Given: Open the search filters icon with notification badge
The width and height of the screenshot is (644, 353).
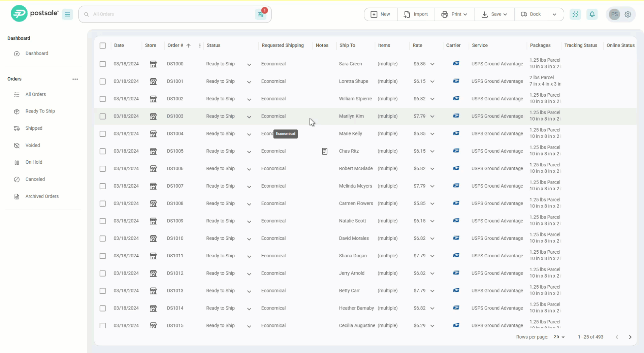Looking at the screenshot, I should click(x=261, y=14).
